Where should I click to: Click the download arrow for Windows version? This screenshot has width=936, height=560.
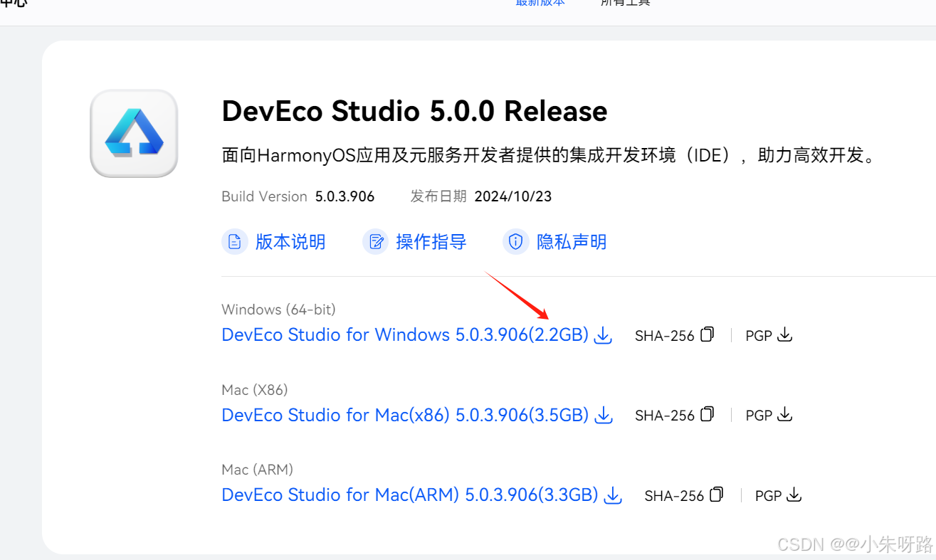tap(603, 335)
